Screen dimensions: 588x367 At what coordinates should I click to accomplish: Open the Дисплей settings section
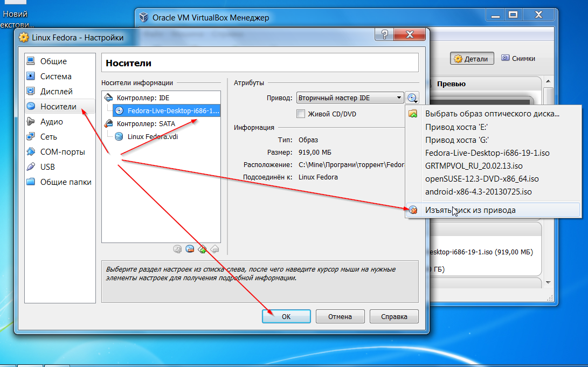click(x=56, y=92)
